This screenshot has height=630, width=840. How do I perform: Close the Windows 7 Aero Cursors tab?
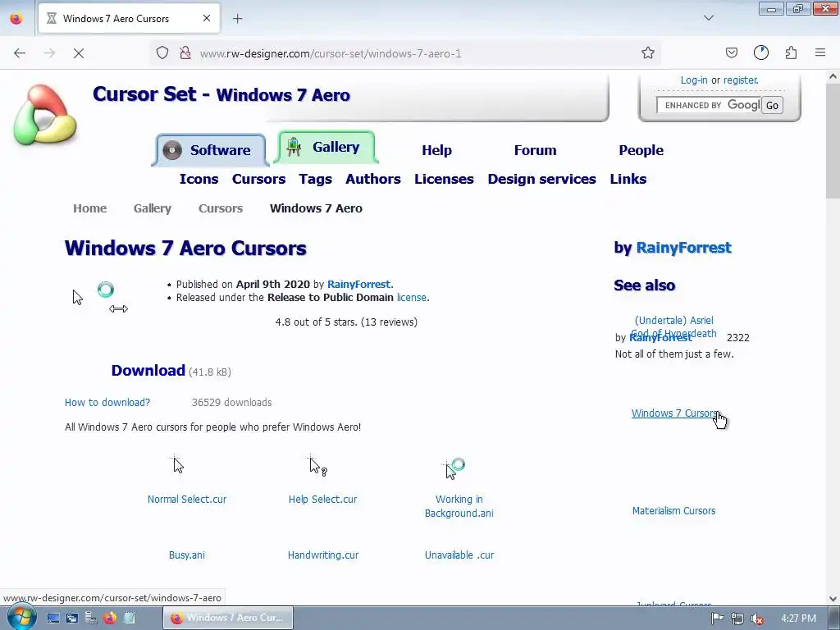(207, 18)
